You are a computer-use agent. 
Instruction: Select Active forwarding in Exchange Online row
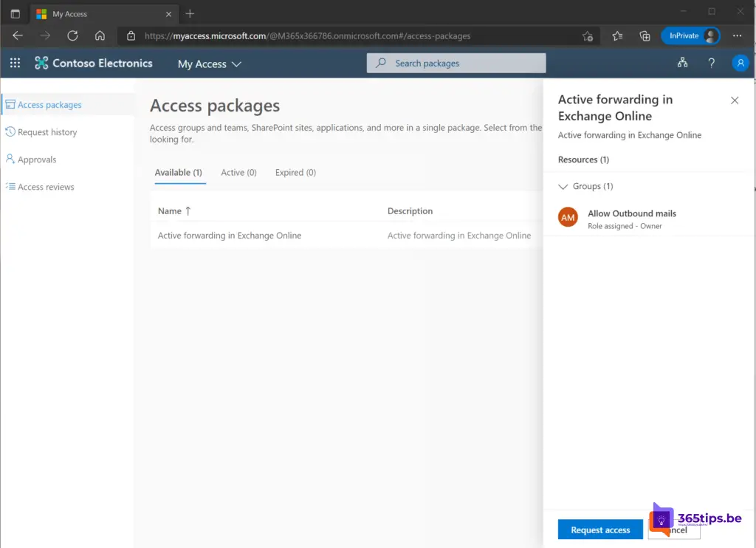point(230,236)
